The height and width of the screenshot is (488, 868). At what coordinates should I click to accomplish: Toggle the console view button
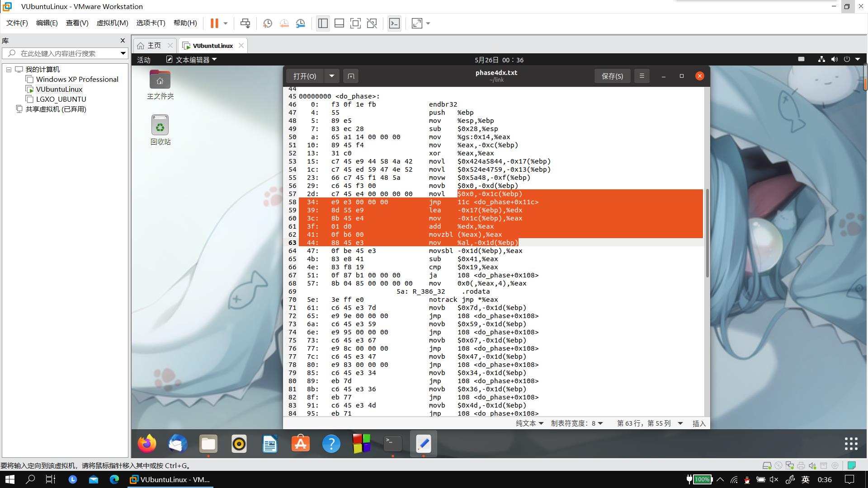[394, 23]
